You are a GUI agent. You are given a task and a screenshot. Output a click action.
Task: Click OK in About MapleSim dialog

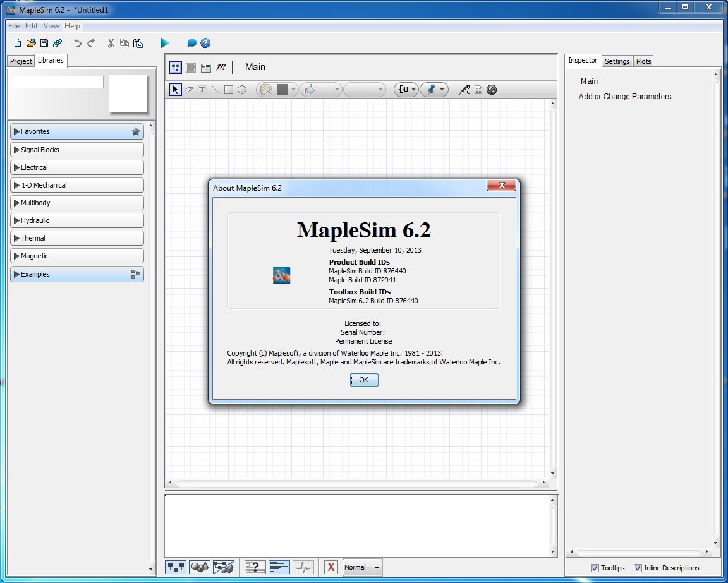coord(364,380)
